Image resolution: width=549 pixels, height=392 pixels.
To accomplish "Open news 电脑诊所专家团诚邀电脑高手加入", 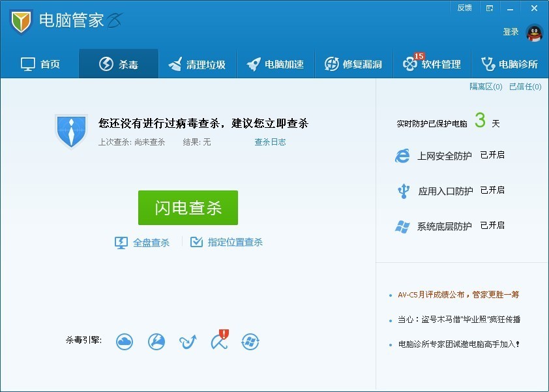I will 458,344.
